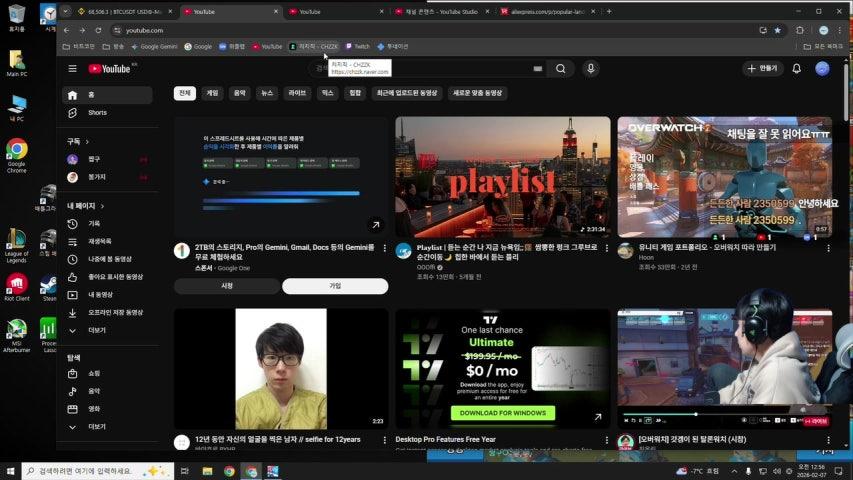Select the 라이브 filter chip

click(x=297, y=92)
